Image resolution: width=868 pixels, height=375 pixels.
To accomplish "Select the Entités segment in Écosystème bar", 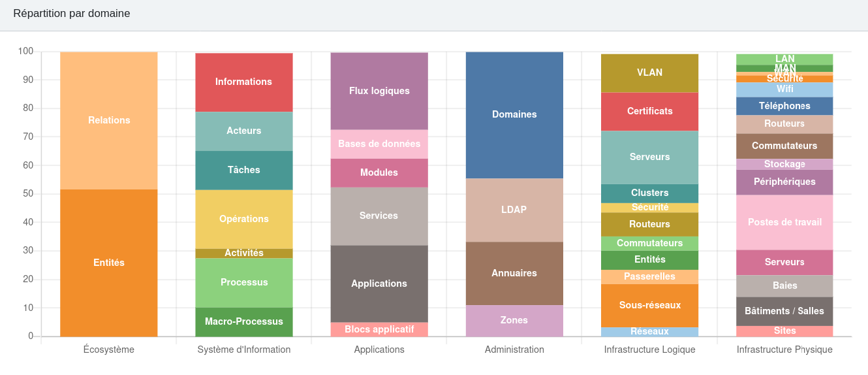I will [109, 263].
